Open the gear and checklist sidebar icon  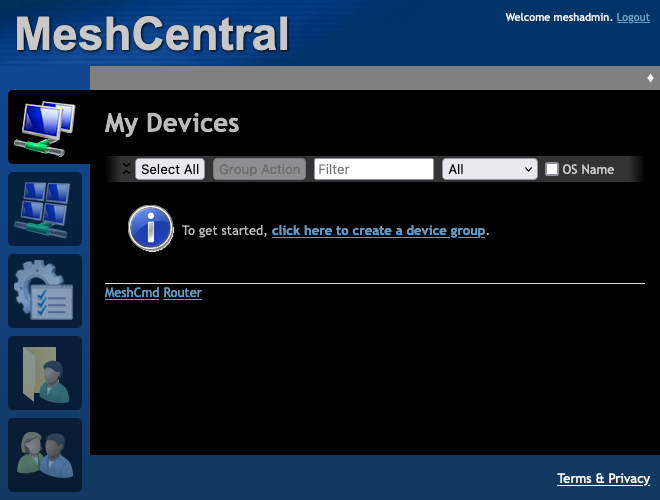pyautogui.click(x=45, y=291)
